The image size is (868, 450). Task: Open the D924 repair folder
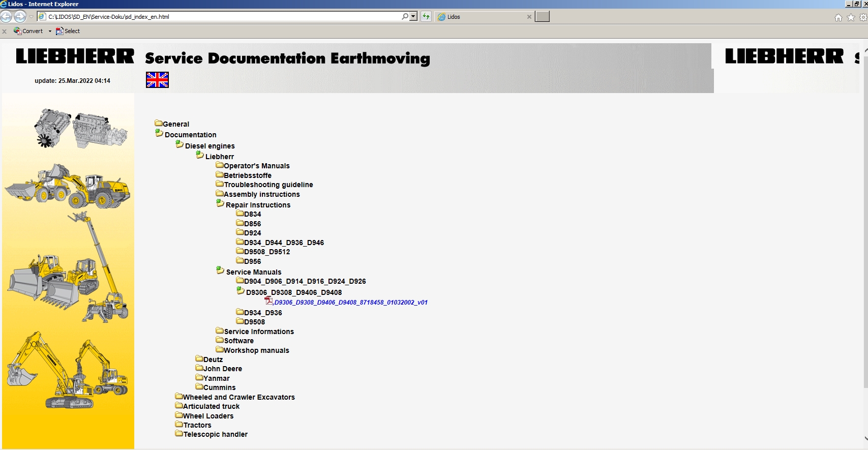249,233
